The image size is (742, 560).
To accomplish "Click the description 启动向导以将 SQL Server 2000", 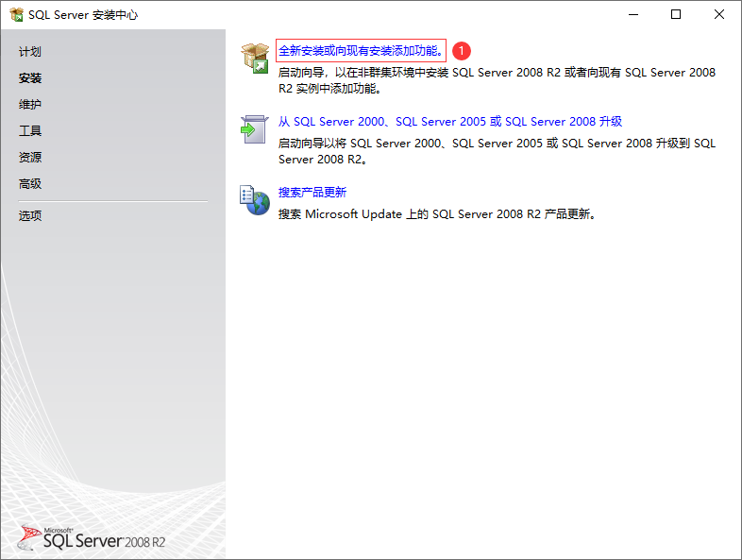I will tap(497, 151).
